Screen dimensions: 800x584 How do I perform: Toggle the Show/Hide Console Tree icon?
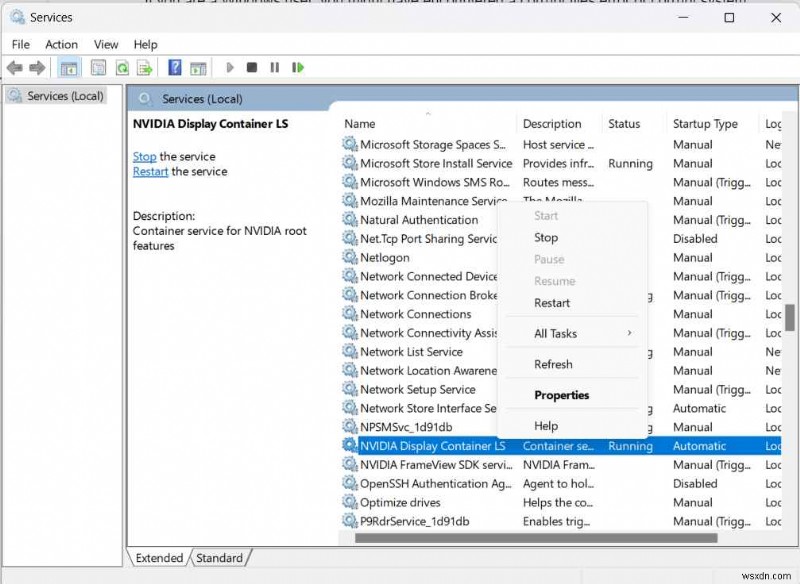click(x=68, y=67)
